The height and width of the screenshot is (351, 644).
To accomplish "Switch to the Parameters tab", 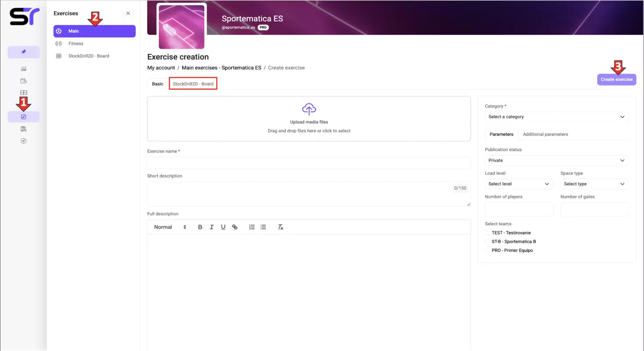I will click(x=501, y=134).
